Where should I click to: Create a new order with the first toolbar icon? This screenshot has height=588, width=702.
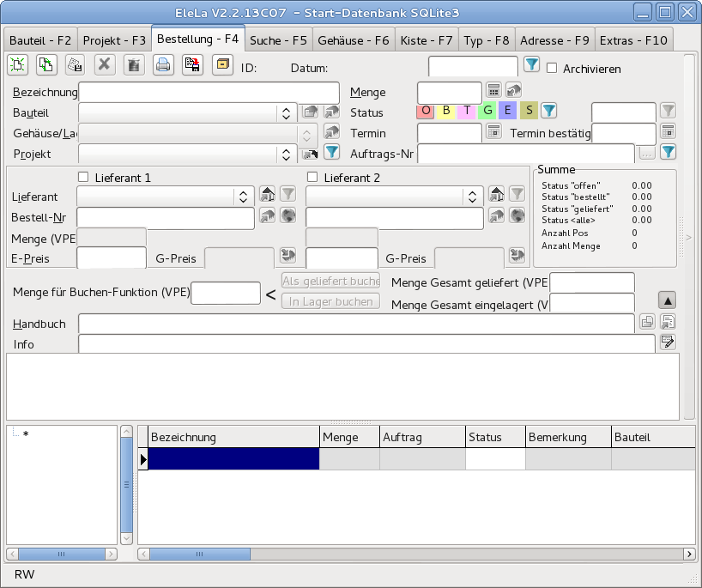tap(18, 64)
